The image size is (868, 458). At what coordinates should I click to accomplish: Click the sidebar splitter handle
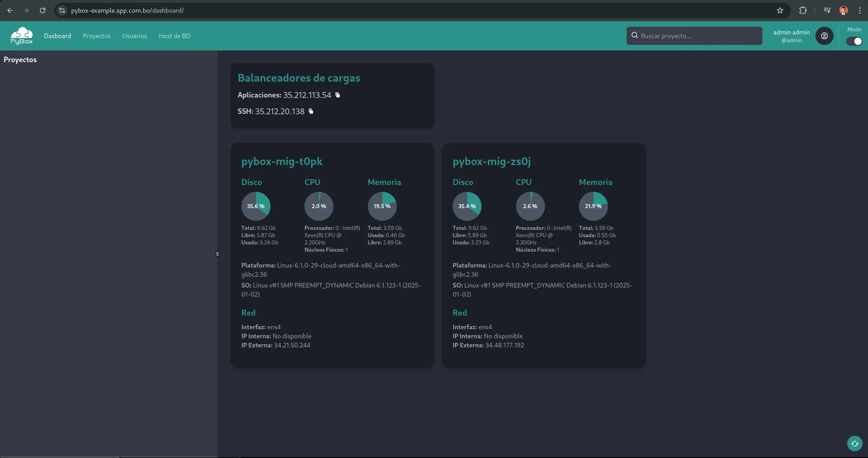pos(217,254)
